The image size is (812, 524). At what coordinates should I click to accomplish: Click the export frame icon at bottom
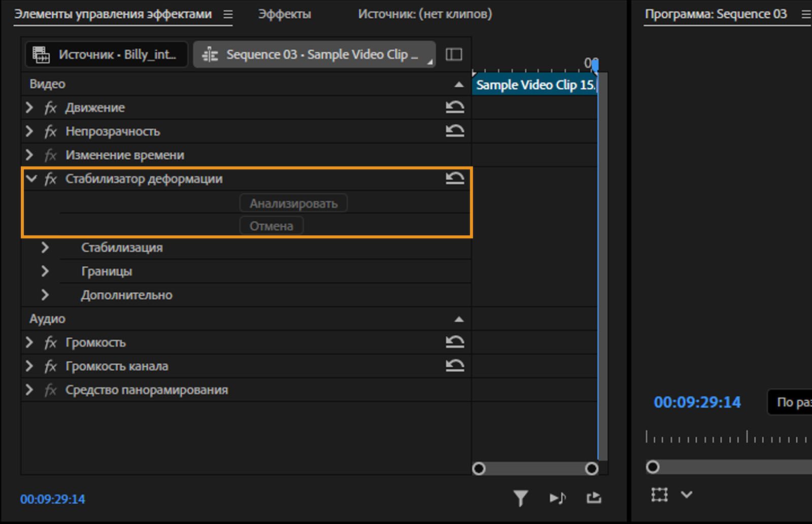[594, 498]
